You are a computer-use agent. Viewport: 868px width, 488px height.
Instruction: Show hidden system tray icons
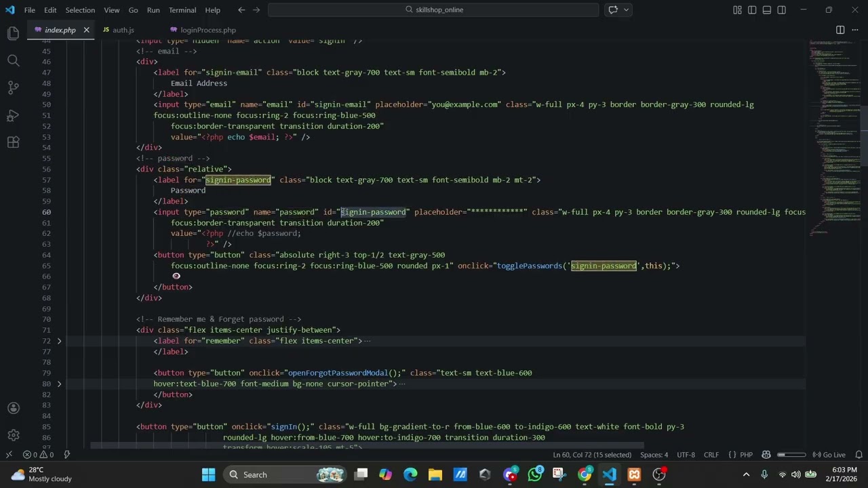tap(746, 474)
